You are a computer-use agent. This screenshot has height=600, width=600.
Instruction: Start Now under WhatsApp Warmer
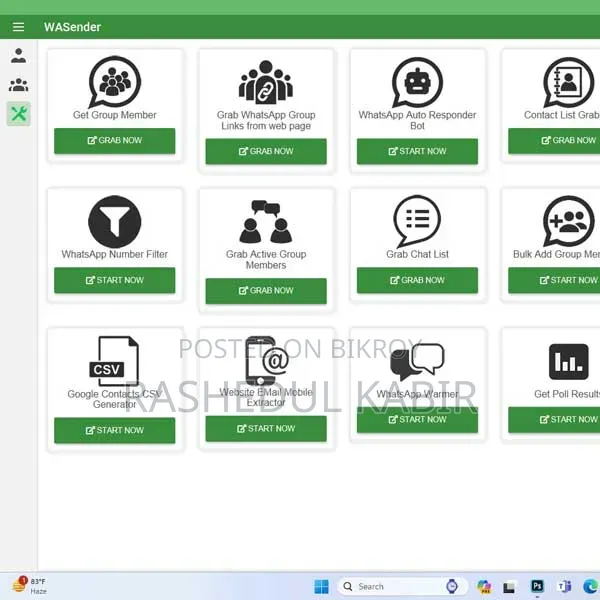pyautogui.click(x=417, y=420)
